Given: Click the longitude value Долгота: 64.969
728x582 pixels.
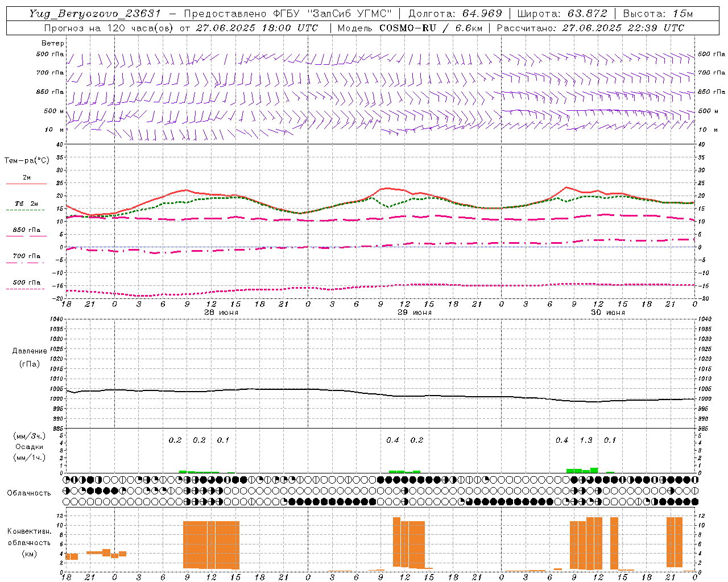Looking at the screenshot, I should coord(455,14).
